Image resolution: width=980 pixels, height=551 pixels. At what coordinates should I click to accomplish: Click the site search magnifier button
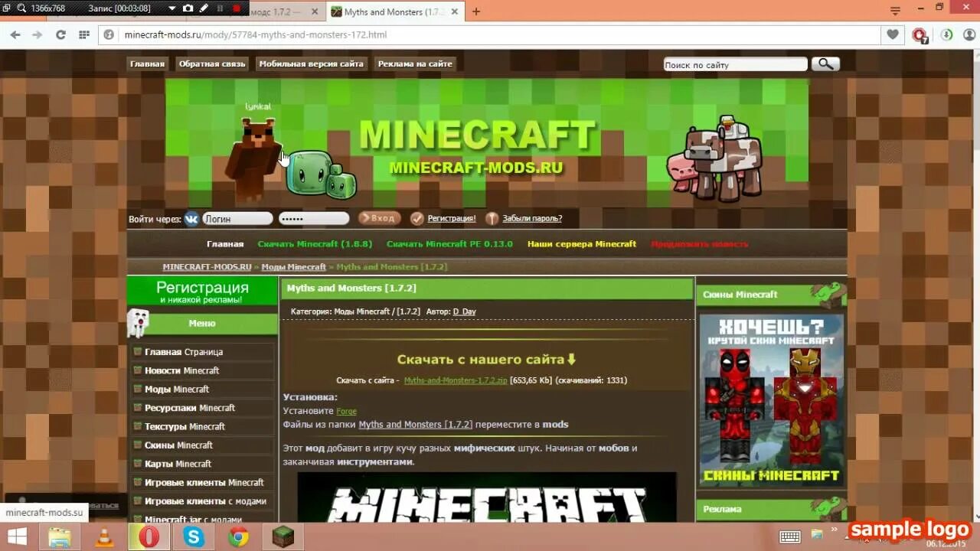click(825, 64)
